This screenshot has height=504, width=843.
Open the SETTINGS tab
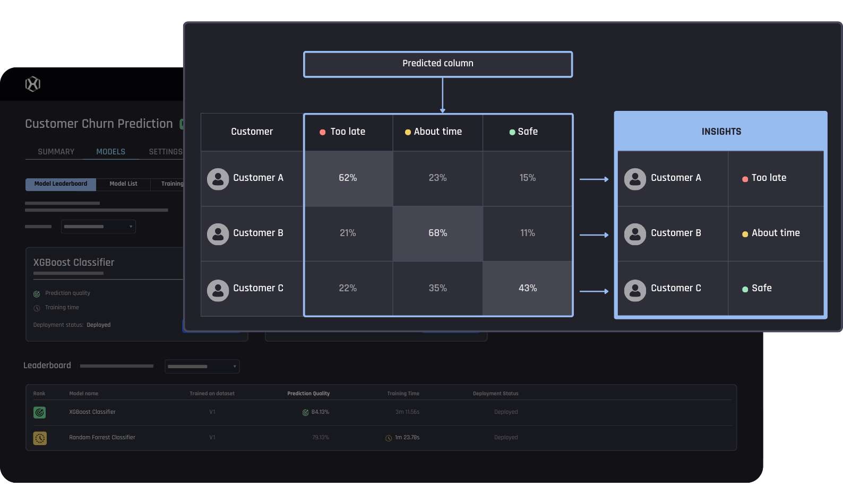(166, 152)
